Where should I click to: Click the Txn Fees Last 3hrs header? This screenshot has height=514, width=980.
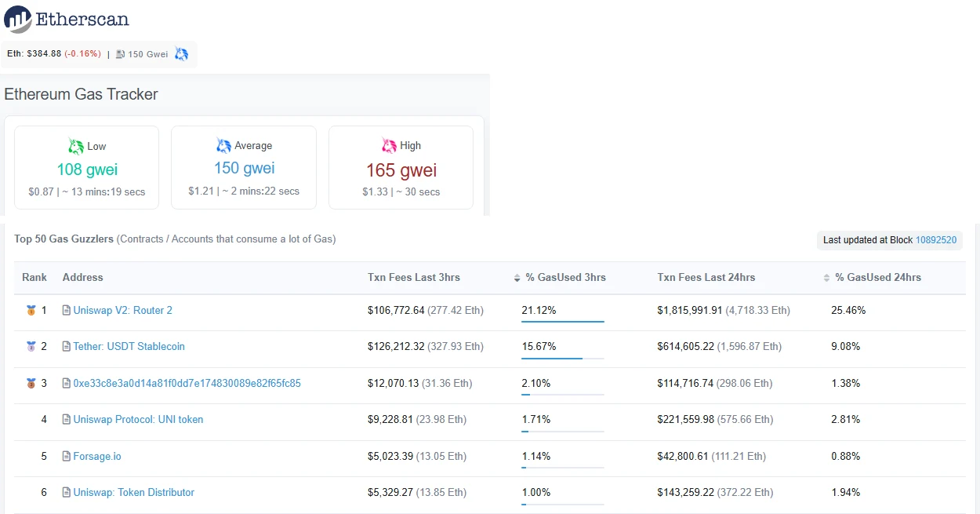click(414, 278)
